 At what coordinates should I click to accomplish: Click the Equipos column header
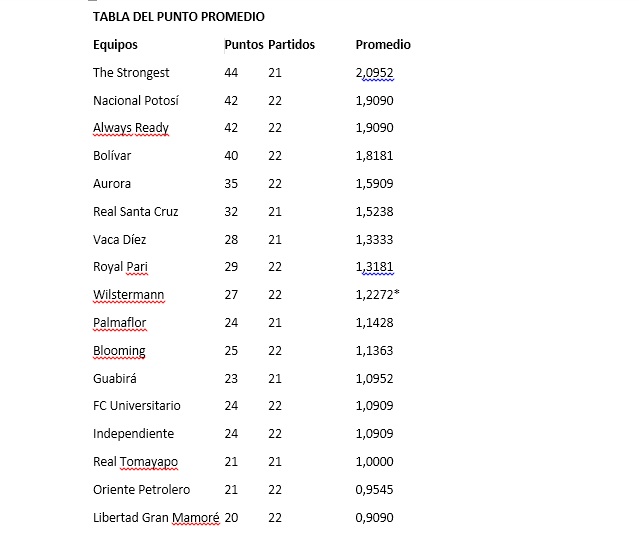coord(115,45)
